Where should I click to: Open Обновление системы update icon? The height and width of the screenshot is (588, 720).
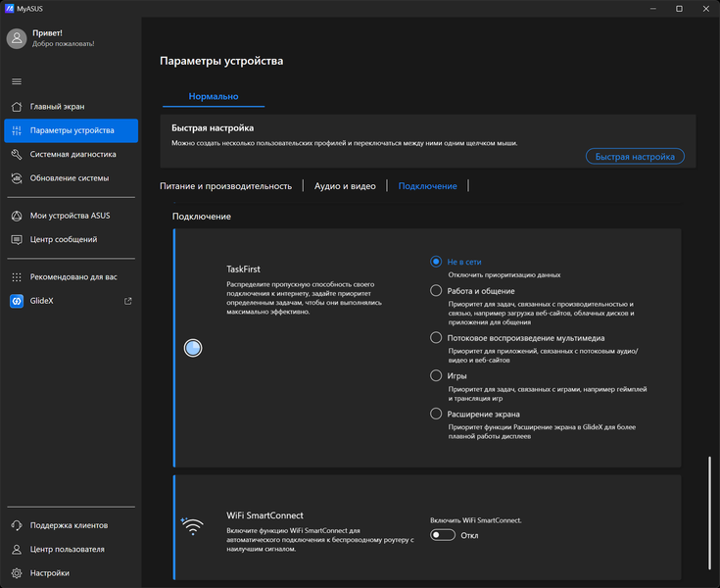coord(17,178)
